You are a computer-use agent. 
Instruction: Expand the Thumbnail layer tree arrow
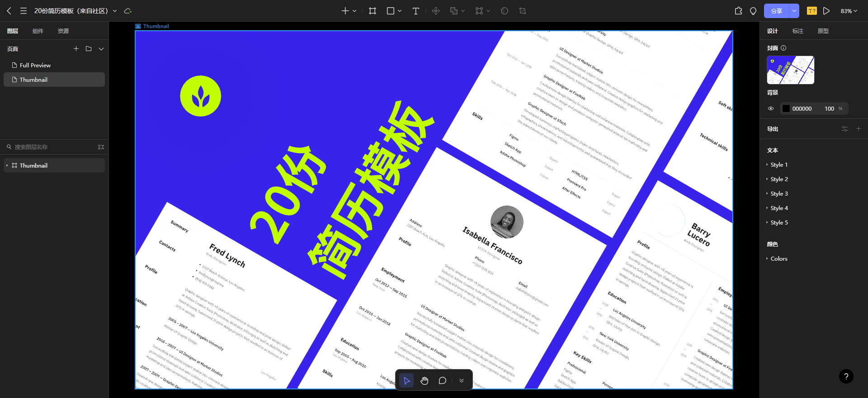[x=7, y=165]
